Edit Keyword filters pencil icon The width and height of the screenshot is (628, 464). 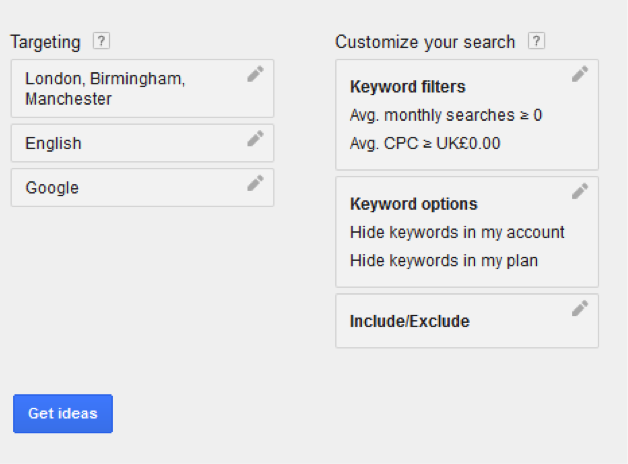coord(580,74)
